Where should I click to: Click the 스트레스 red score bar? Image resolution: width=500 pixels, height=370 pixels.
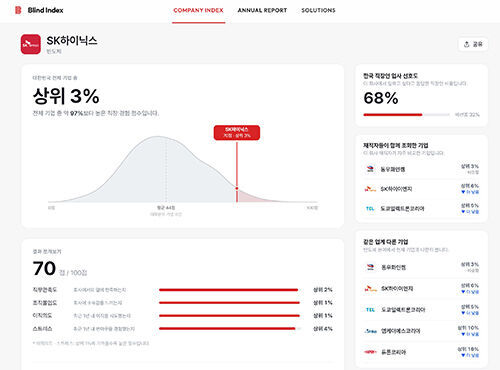pyautogui.click(x=227, y=329)
